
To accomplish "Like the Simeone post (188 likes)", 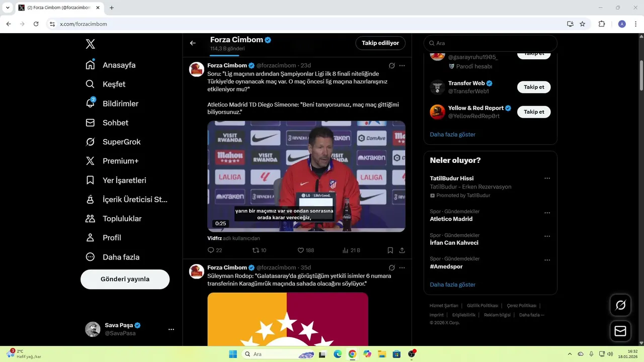I will tap(305, 250).
